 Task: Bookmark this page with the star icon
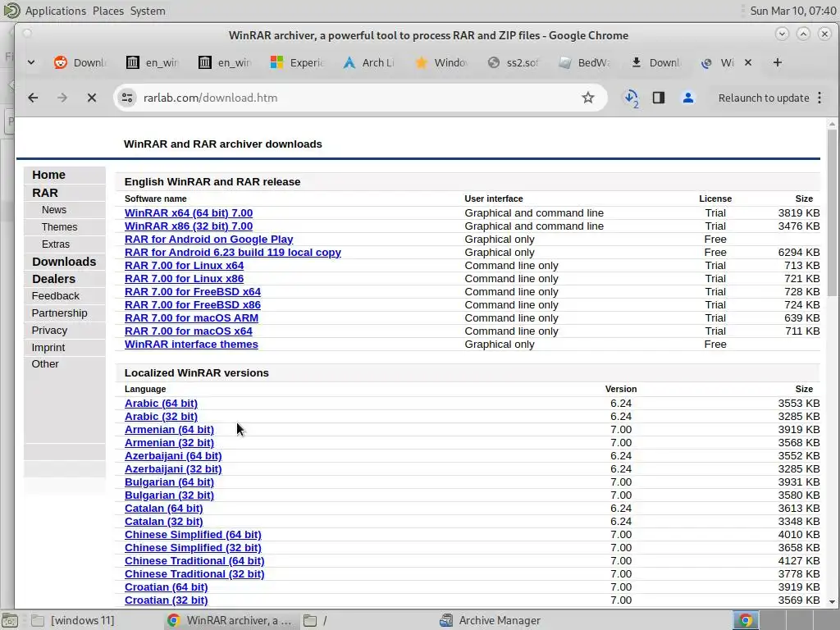click(x=587, y=98)
